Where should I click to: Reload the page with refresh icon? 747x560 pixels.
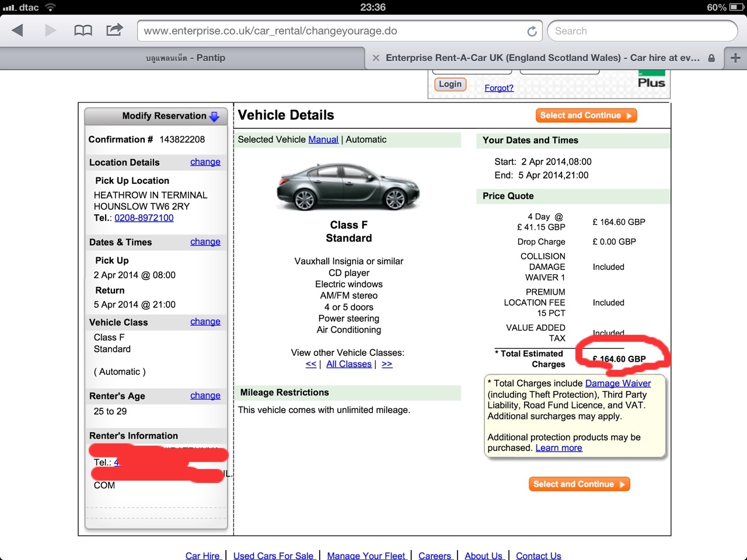pos(532,31)
